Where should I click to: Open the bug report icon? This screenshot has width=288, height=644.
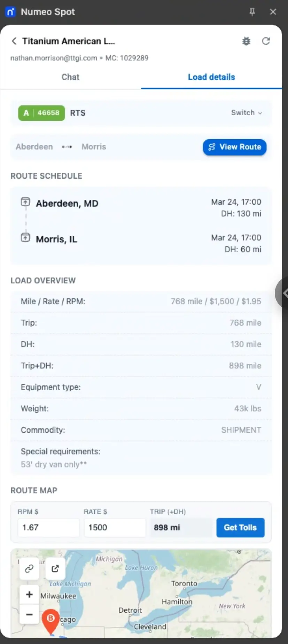(246, 41)
